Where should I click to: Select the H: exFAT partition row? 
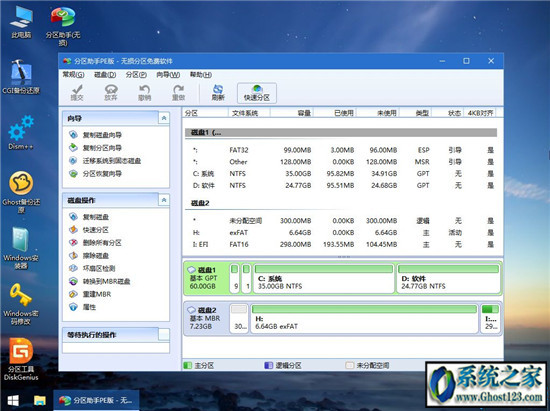[341, 233]
